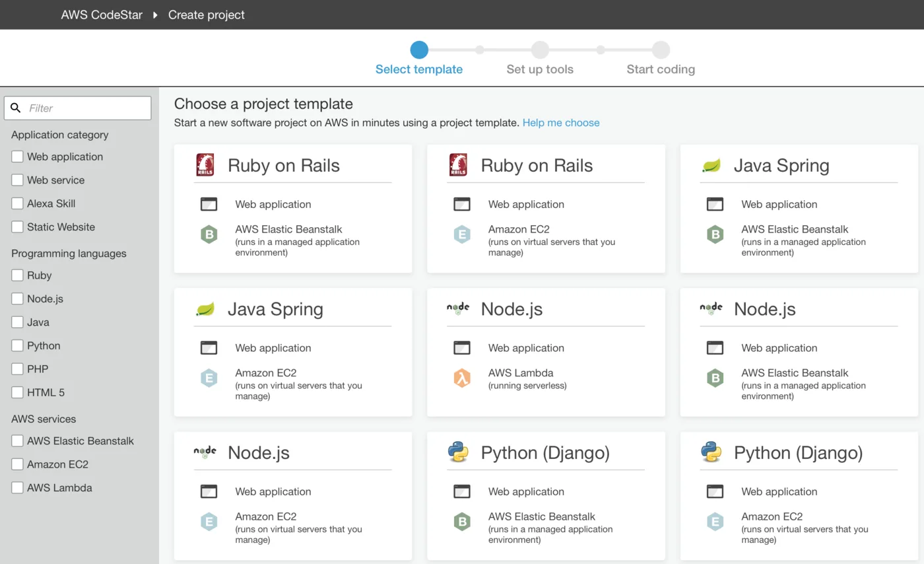
Task: Click the Spring leaf logo on the Java Spring EC2 card
Action: tap(205, 309)
